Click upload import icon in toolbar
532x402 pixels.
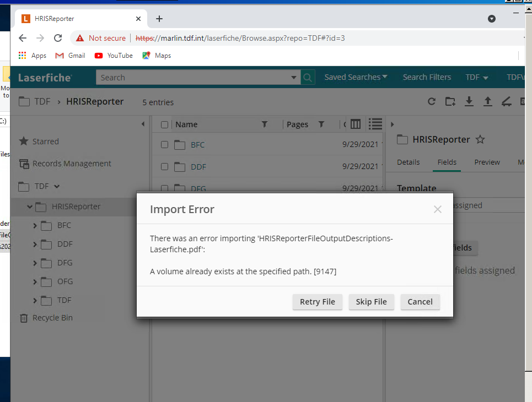(487, 101)
